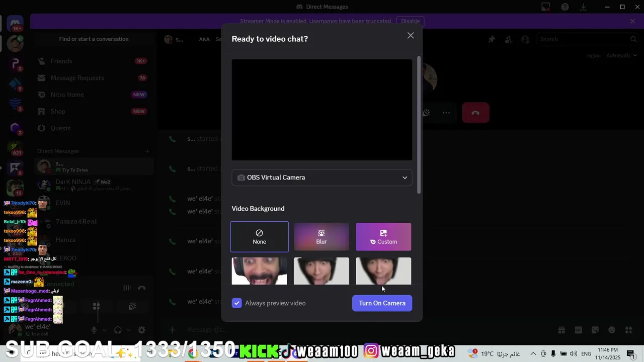Open the 7amza4Real direct message
The image size is (644, 362).
[x=94, y=221]
